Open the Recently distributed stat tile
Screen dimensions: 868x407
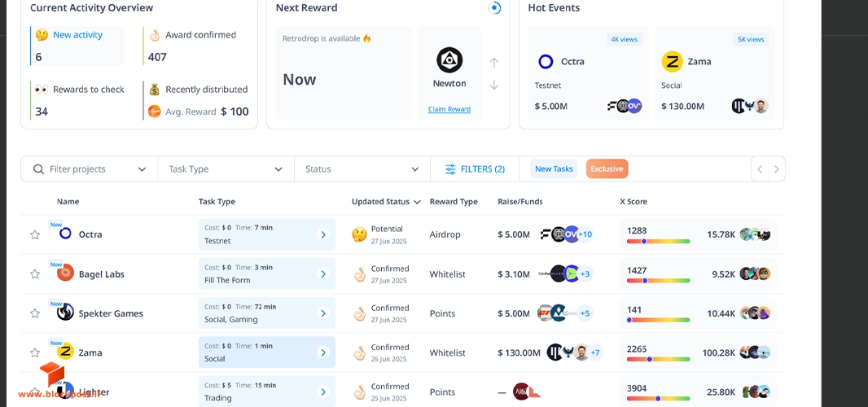click(x=196, y=100)
